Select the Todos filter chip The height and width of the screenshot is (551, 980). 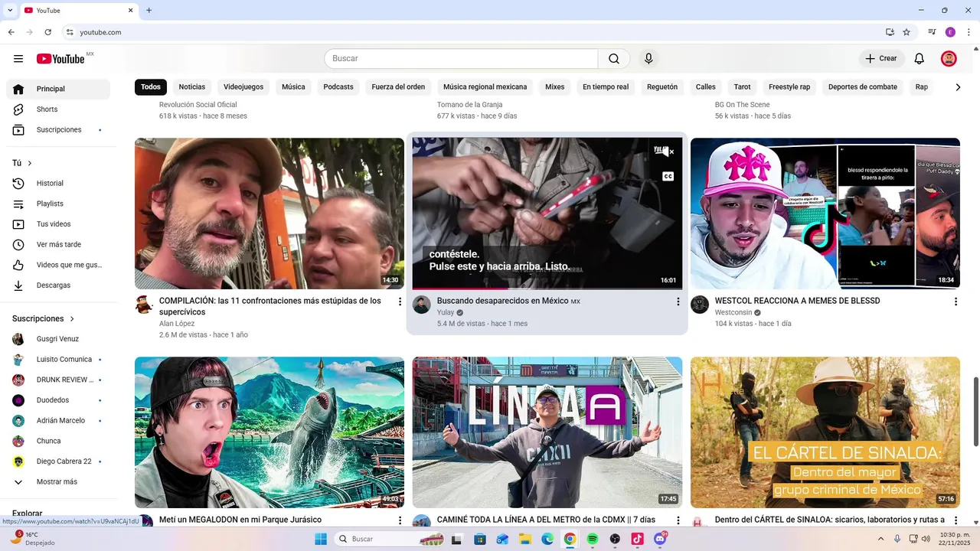(151, 87)
